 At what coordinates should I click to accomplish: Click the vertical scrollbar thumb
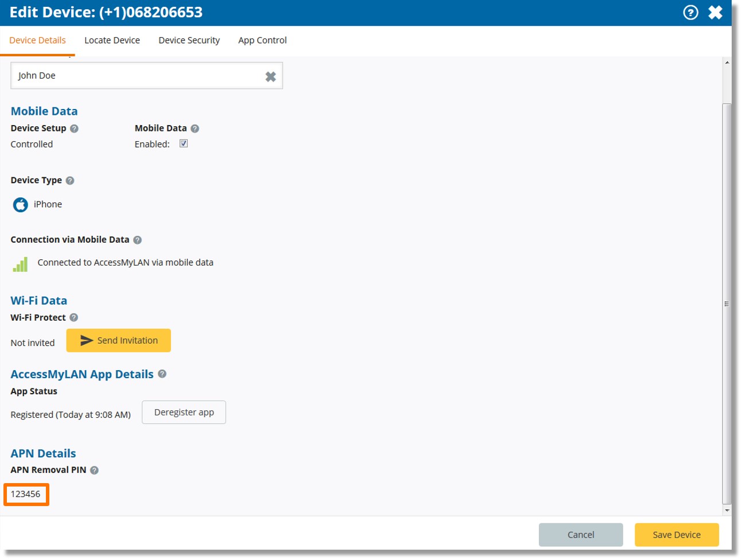(x=727, y=303)
